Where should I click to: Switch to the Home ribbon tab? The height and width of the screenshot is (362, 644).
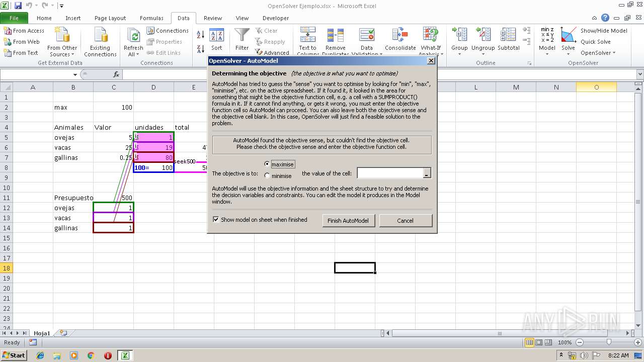[x=44, y=18]
